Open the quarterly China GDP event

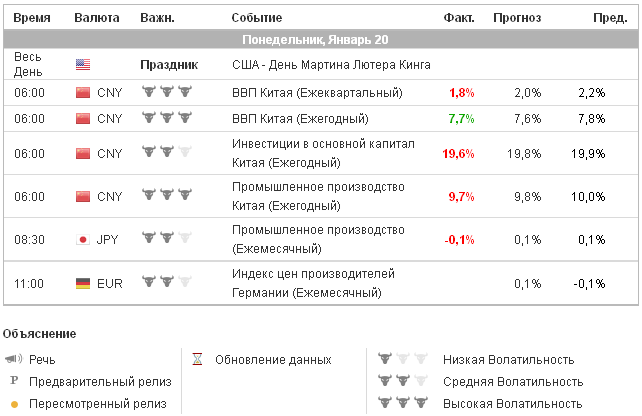tap(317, 93)
